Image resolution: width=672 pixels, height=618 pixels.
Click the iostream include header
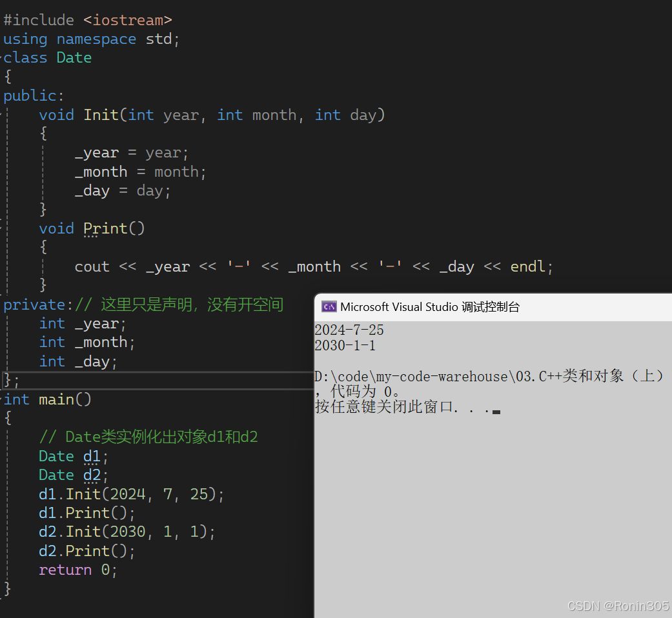tap(128, 20)
